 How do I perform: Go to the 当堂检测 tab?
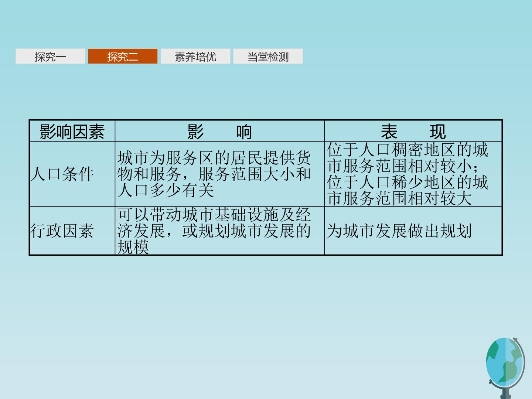(268, 57)
